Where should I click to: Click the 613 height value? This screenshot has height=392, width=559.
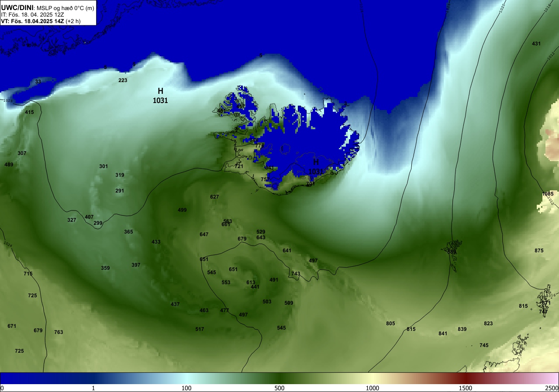coord(251,282)
